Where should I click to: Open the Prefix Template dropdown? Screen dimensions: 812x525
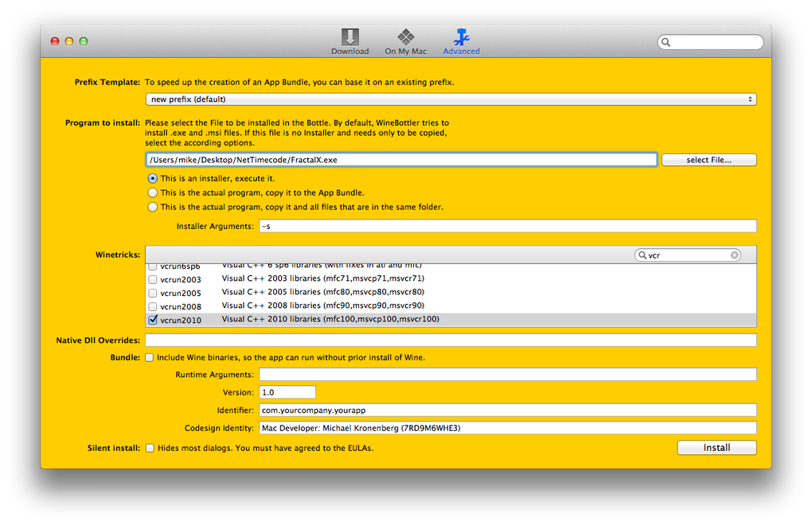tap(451, 99)
